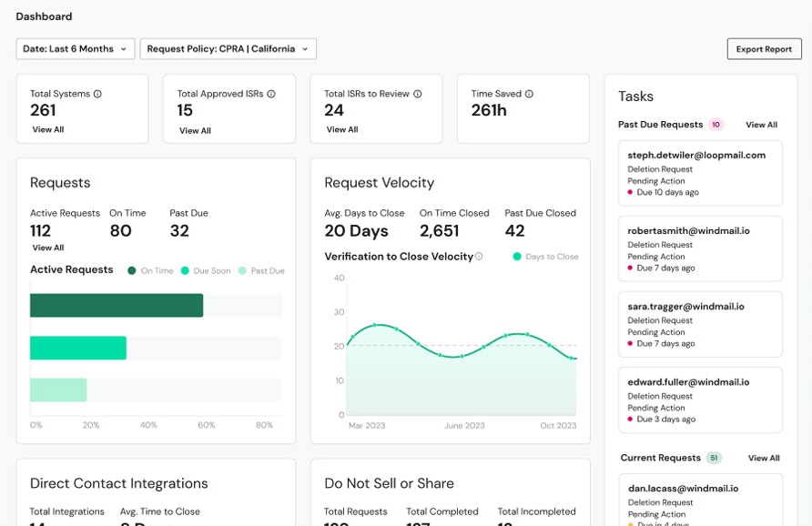Click the Past Due legend dot
Screen dimensions: 812x526
[242, 271]
